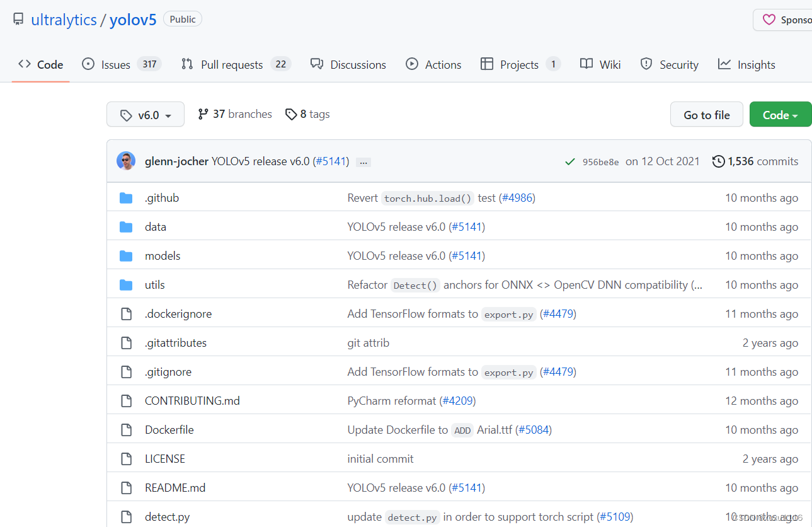Click the heart icon on Sponsor button
Viewport: 812px width, 527px height.
coord(769,20)
